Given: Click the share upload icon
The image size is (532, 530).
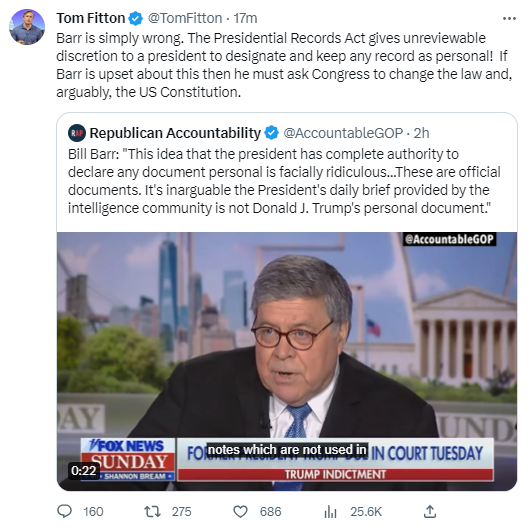Looking at the screenshot, I should (430, 511).
